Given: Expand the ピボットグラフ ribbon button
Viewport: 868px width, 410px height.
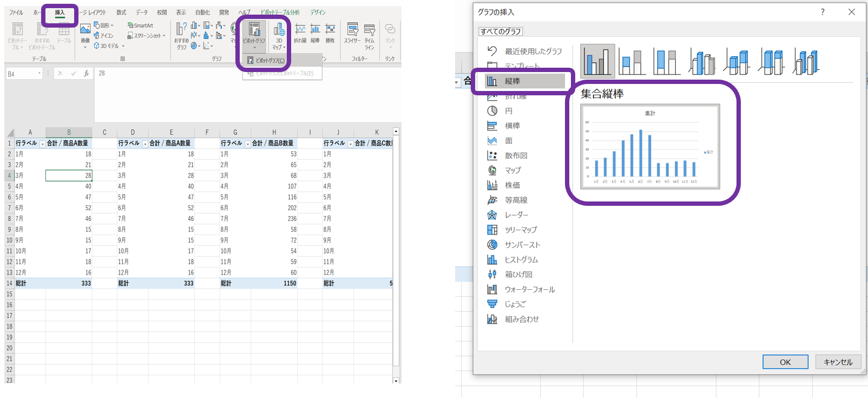Looking at the screenshot, I should pos(254,36).
